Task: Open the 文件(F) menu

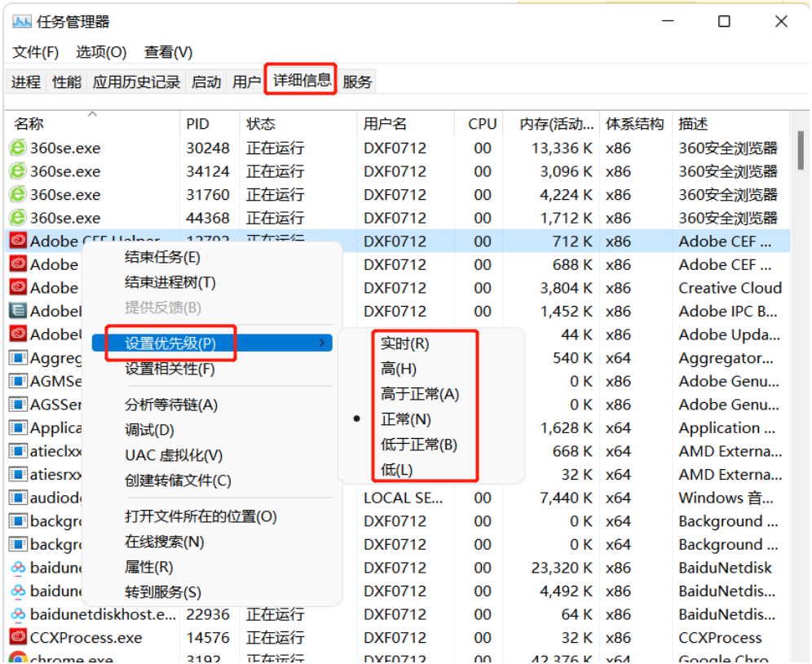Action: (x=35, y=52)
